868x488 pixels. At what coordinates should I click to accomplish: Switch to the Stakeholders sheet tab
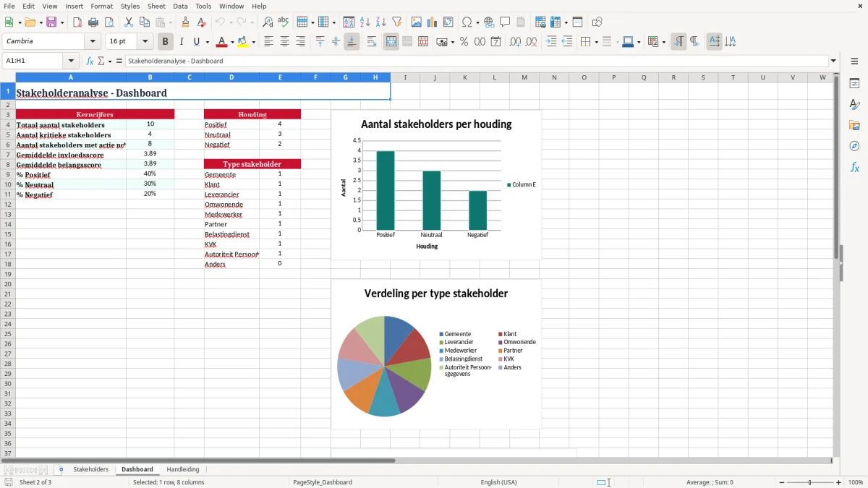click(90, 470)
